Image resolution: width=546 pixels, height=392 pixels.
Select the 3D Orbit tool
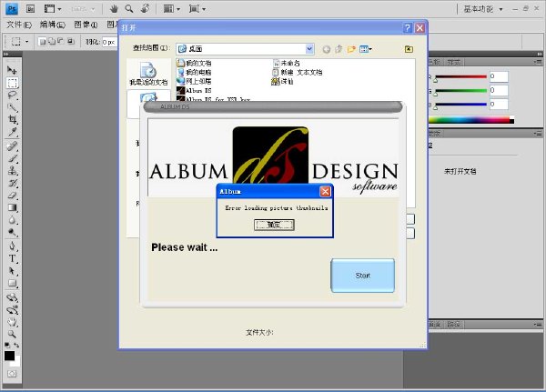pyautogui.click(x=12, y=309)
